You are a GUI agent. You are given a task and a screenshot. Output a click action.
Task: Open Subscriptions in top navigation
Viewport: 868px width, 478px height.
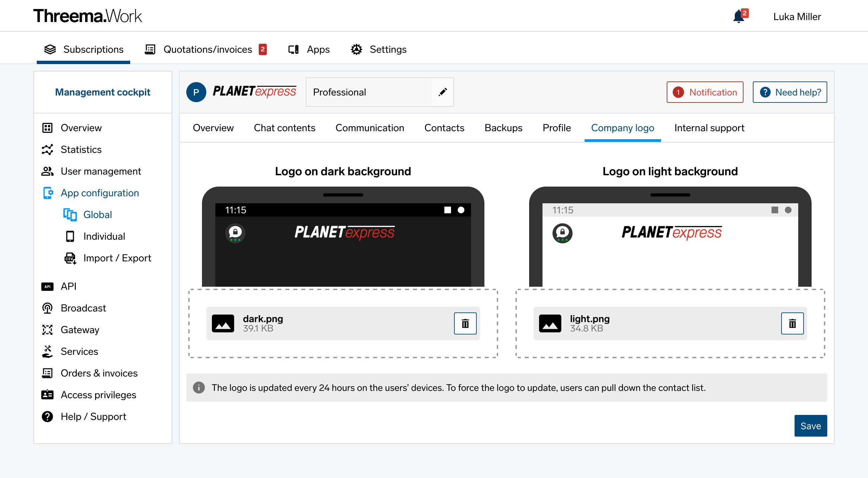pos(83,49)
